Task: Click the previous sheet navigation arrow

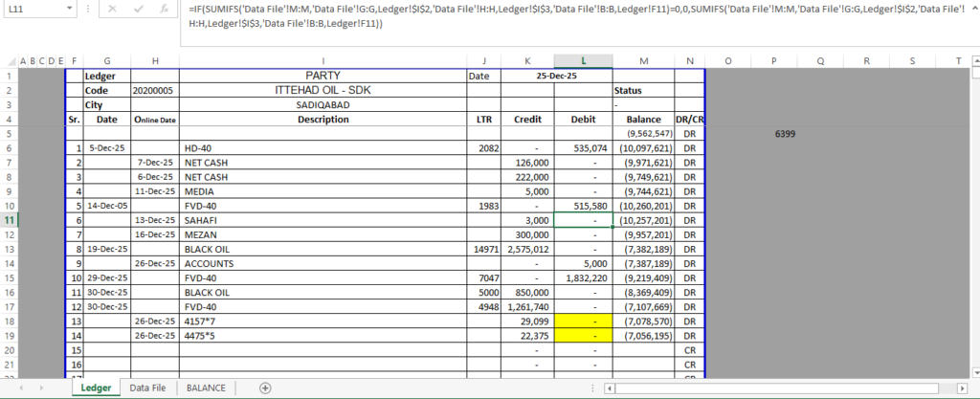Action: point(21,388)
